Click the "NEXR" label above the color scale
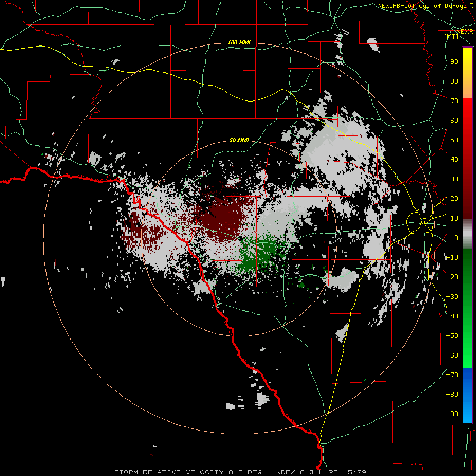This screenshot has height=476, width=476. click(465, 32)
